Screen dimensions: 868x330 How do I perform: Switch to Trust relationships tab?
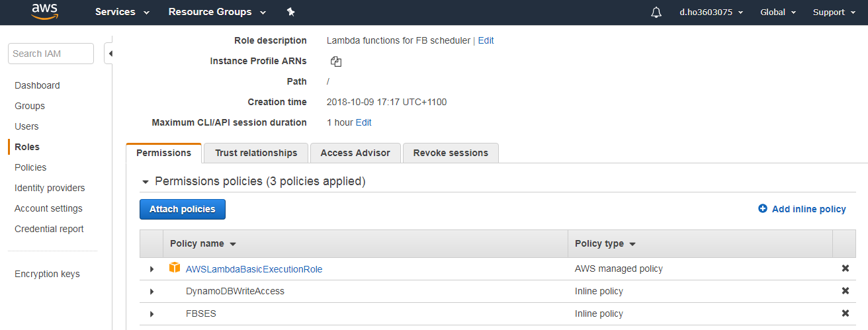[x=256, y=153]
